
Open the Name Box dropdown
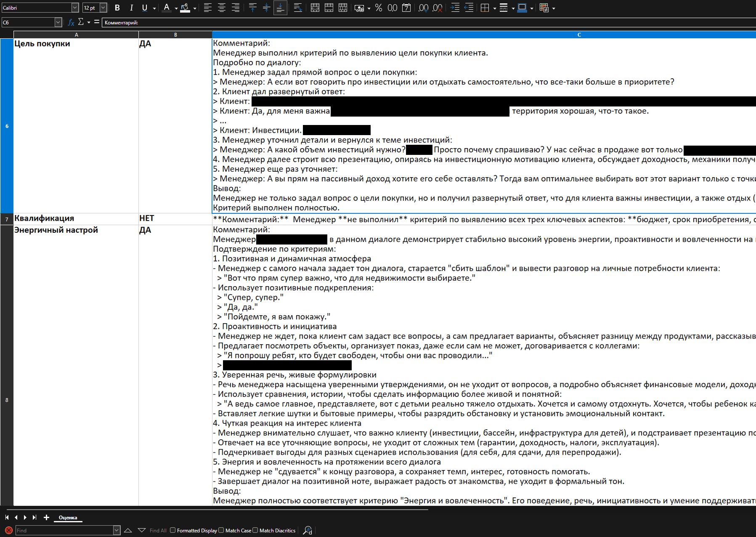pos(58,22)
